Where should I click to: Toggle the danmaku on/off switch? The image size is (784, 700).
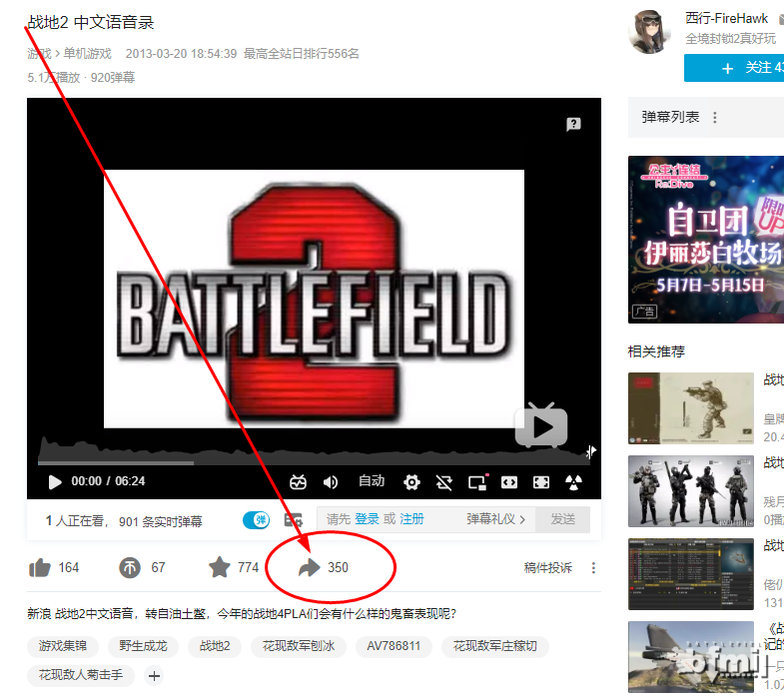coord(256,520)
